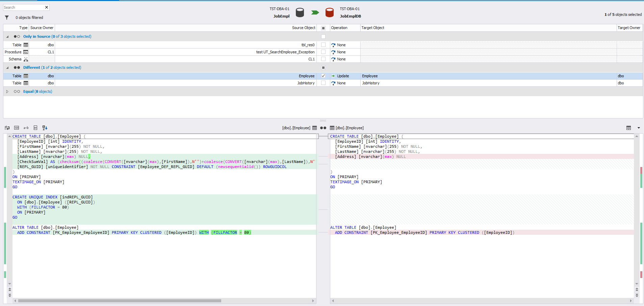Check the CL1 schema checkbox
This screenshot has width=644, height=306.
pyautogui.click(x=323, y=59)
